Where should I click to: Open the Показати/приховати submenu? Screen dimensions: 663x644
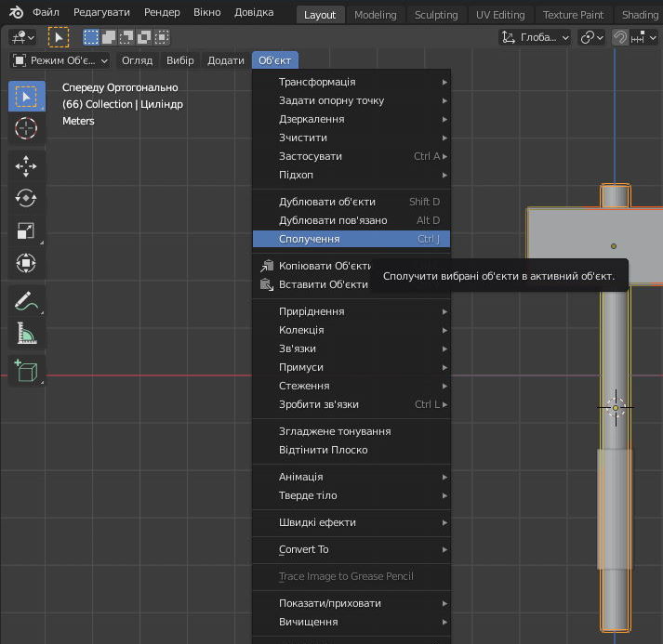[351, 603]
